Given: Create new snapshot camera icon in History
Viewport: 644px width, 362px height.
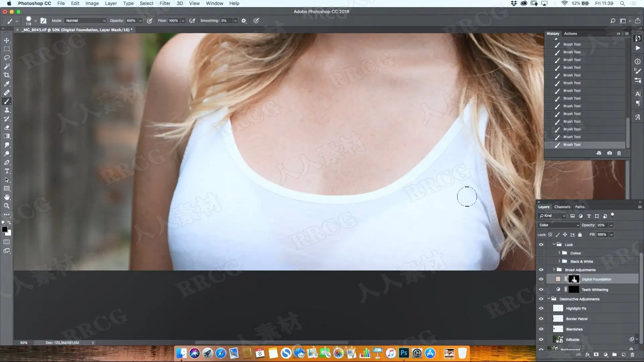Looking at the screenshot, I should coord(609,153).
